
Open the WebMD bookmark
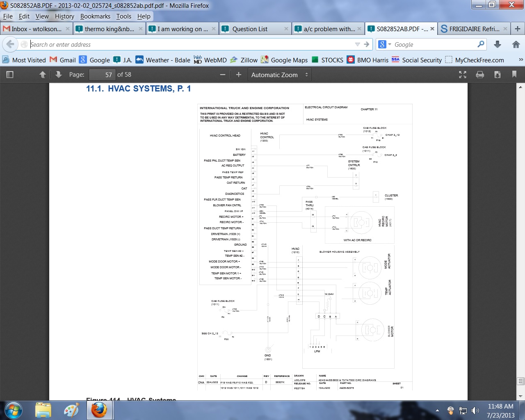[x=210, y=60]
